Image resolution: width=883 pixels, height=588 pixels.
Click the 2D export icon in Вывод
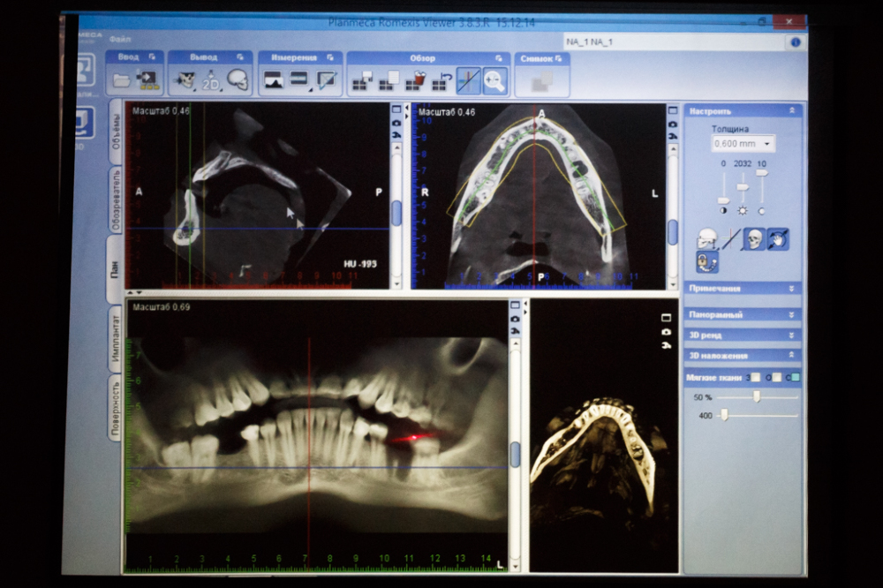coord(211,81)
